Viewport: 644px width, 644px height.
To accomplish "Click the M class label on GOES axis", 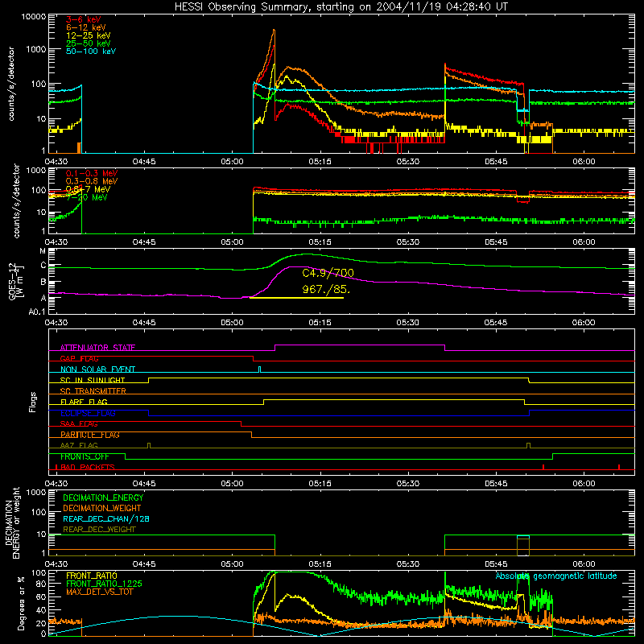I will [x=43, y=251].
